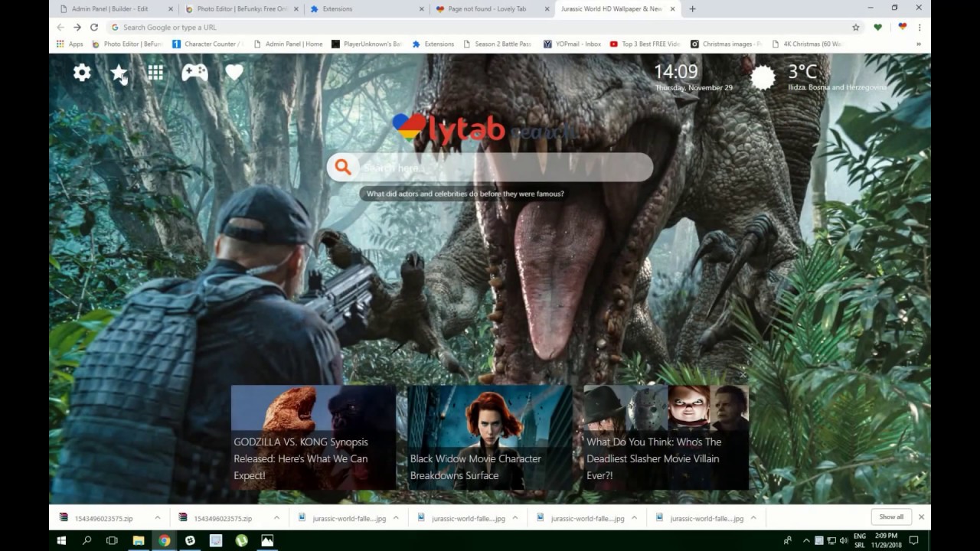Open the Character Counter bookmark
Screen dimensions: 980x551
207,44
